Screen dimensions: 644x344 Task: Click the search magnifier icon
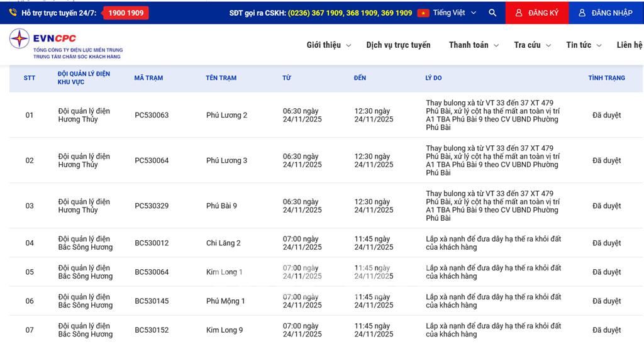point(492,13)
